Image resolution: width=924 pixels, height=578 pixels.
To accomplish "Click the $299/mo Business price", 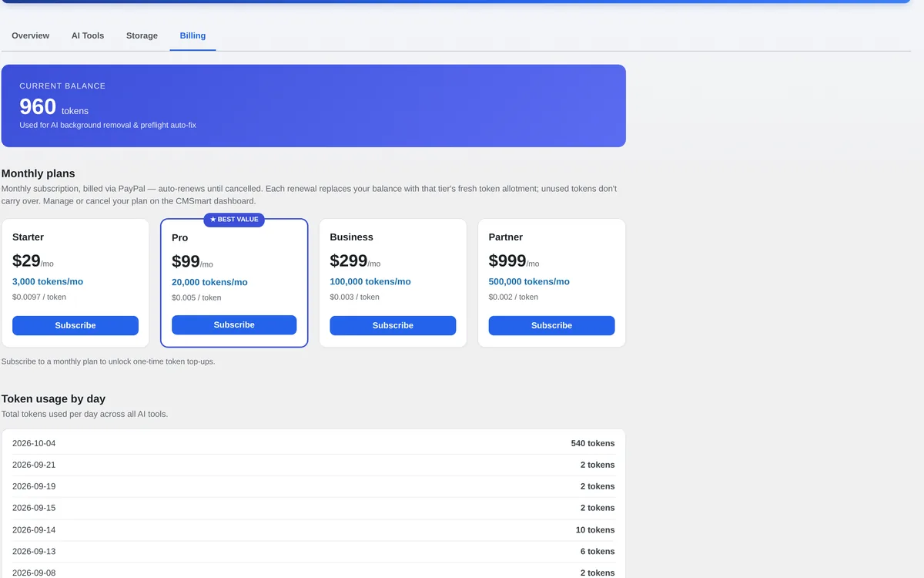I will pos(355,260).
